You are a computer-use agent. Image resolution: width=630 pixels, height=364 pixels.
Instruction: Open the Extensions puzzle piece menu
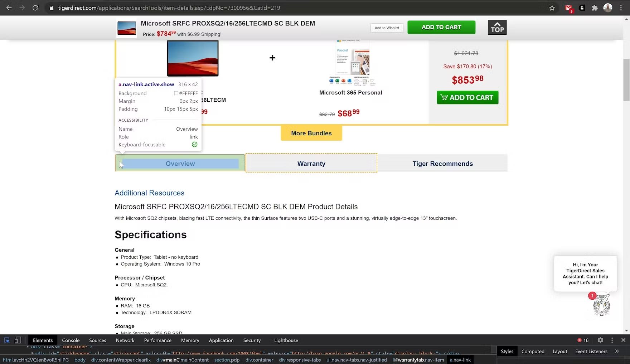(595, 8)
